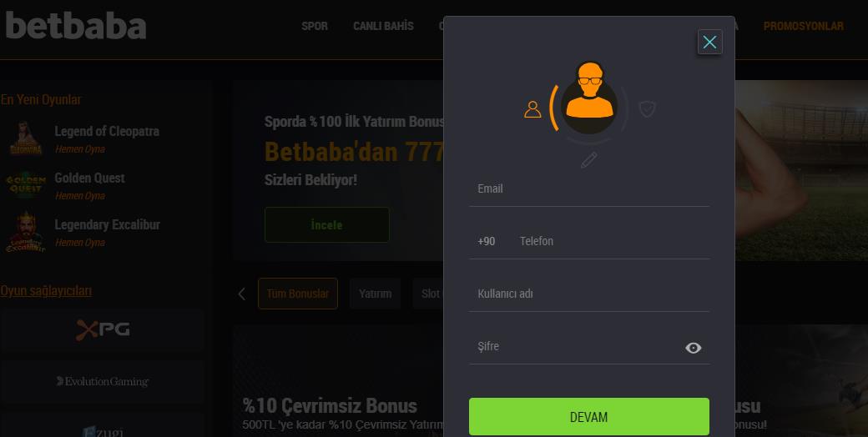Click the left arrow of bonus tabs
Screen dimensions: 868x437
click(x=241, y=294)
